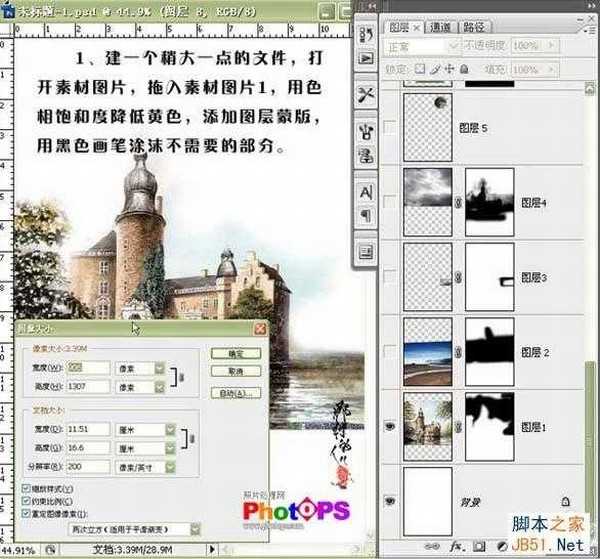Hide 图层1 using its eye icon

390,425
